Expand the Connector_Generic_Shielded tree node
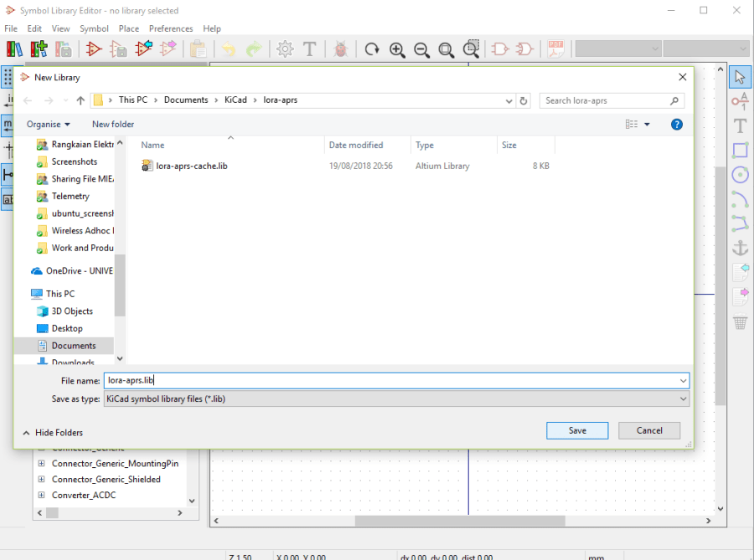This screenshot has height=560, width=754. [41, 480]
